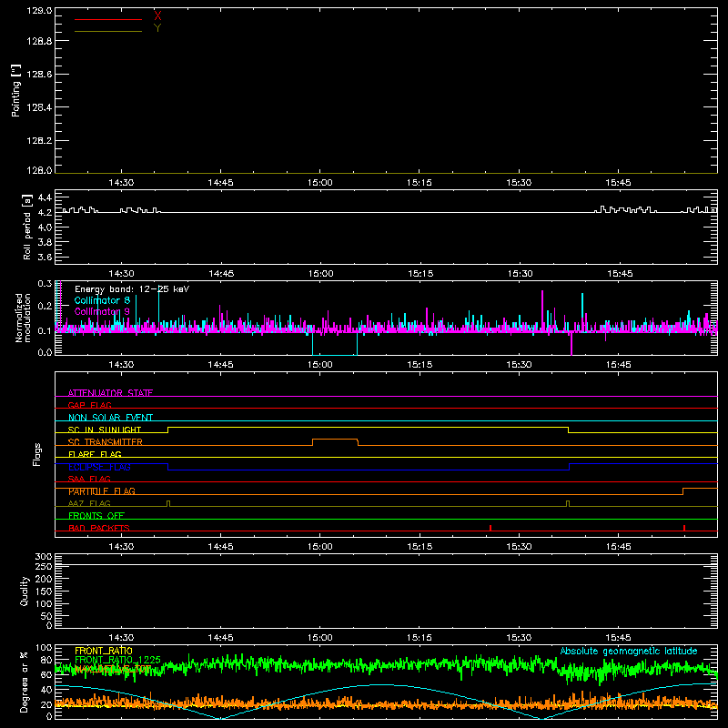Click the cyan Collimator 8 legend label
The height and width of the screenshot is (728, 728).
(x=102, y=300)
